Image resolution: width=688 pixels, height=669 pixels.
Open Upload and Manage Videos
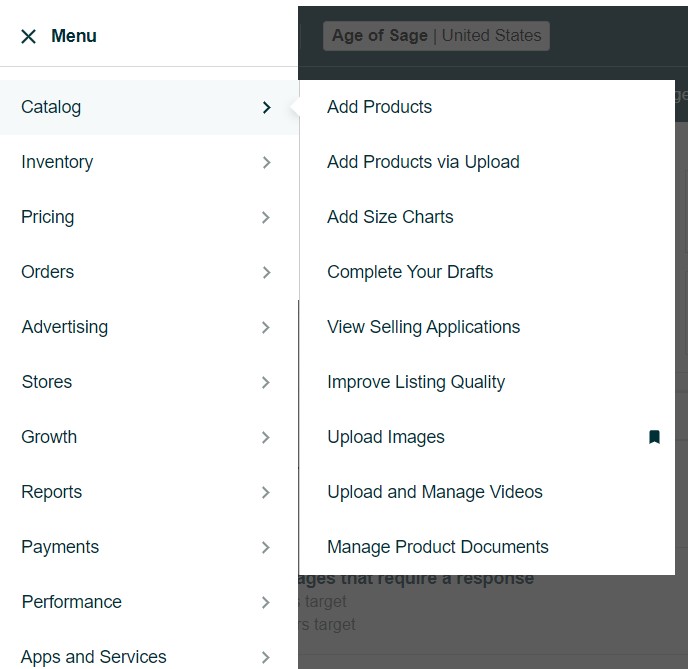(x=487, y=492)
